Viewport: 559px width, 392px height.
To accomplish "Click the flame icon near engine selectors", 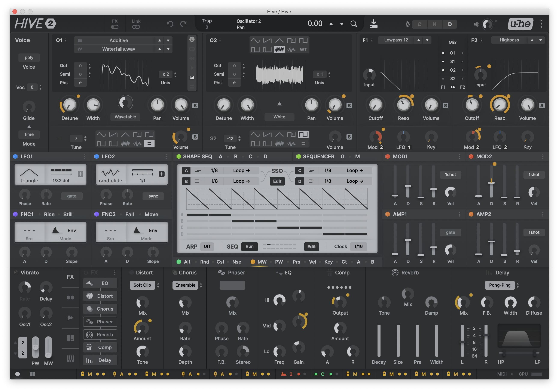I will point(407,24).
